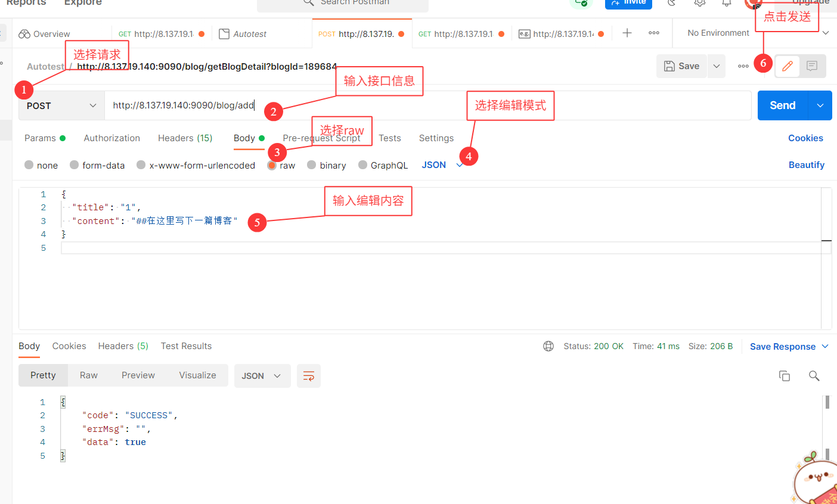Image resolution: width=837 pixels, height=504 pixels.
Task: Open the Authorization tab
Action: click(112, 138)
